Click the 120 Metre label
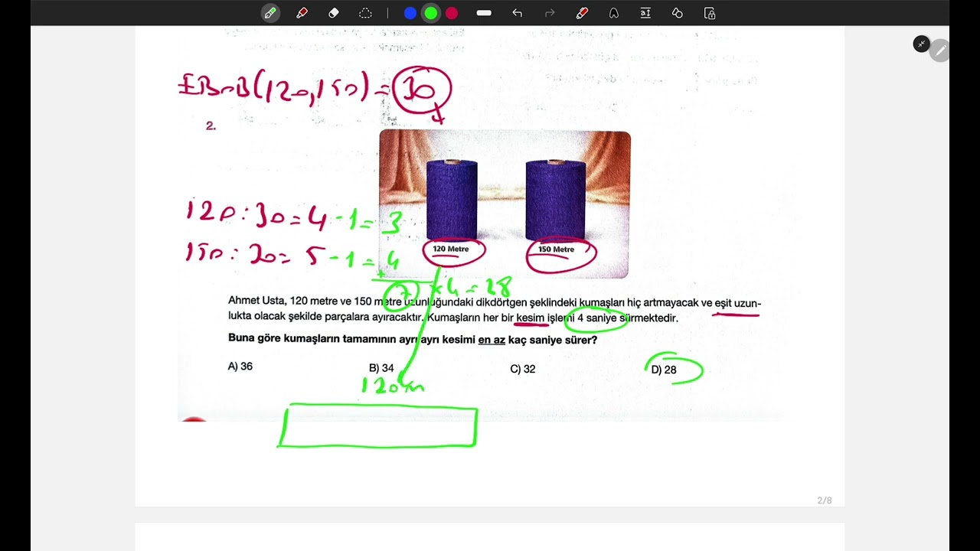This screenshot has height=551, width=980. click(451, 249)
